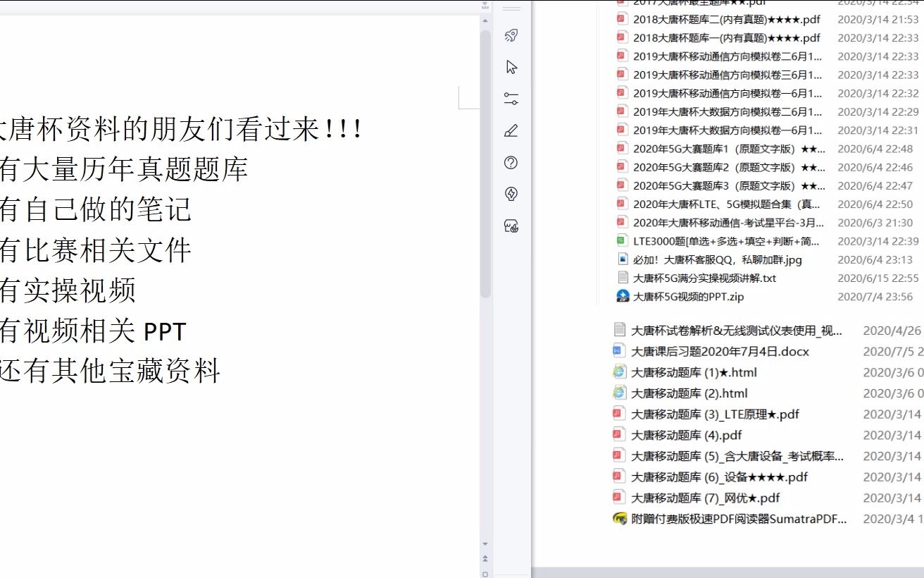Select file 大唐杯5G满分实操视频讲解.txt

(x=704, y=278)
